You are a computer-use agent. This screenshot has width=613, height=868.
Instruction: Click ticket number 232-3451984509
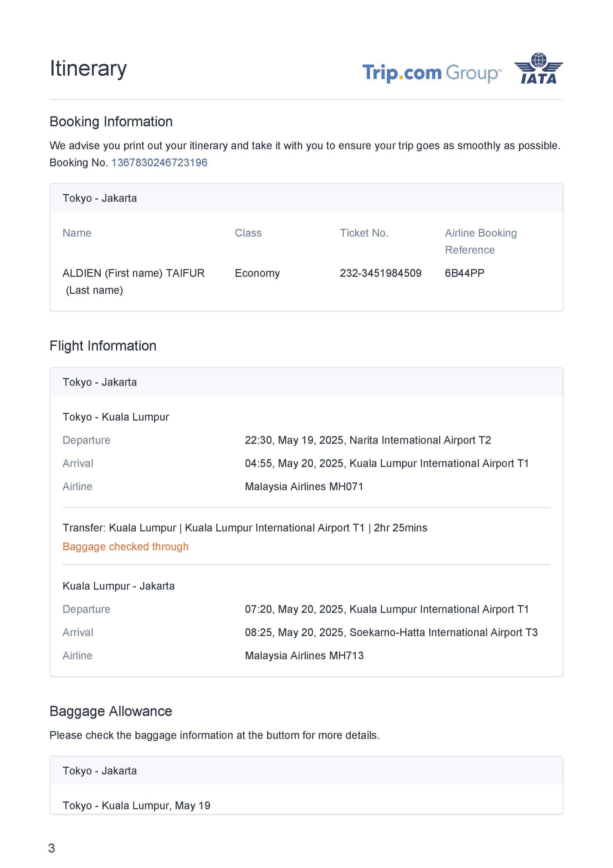click(380, 273)
